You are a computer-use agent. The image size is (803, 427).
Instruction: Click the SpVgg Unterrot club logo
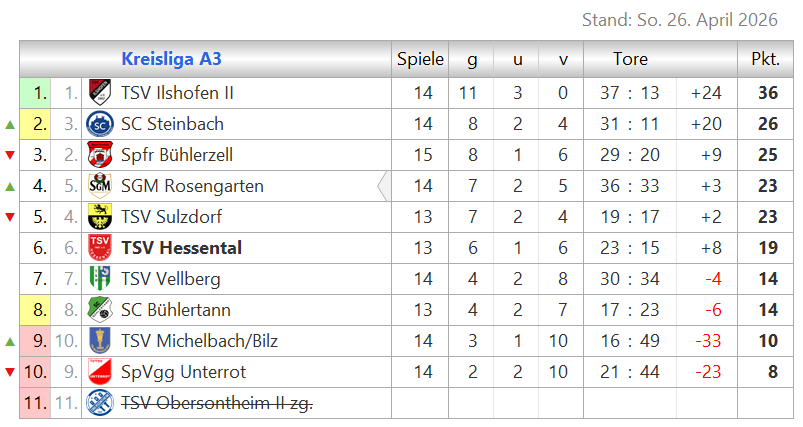pos(99,372)
